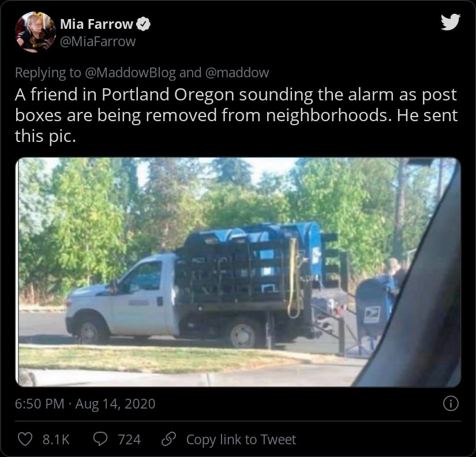Open the @MiaFarrow handle link
The image size is (476, 457).
[98, 42]
